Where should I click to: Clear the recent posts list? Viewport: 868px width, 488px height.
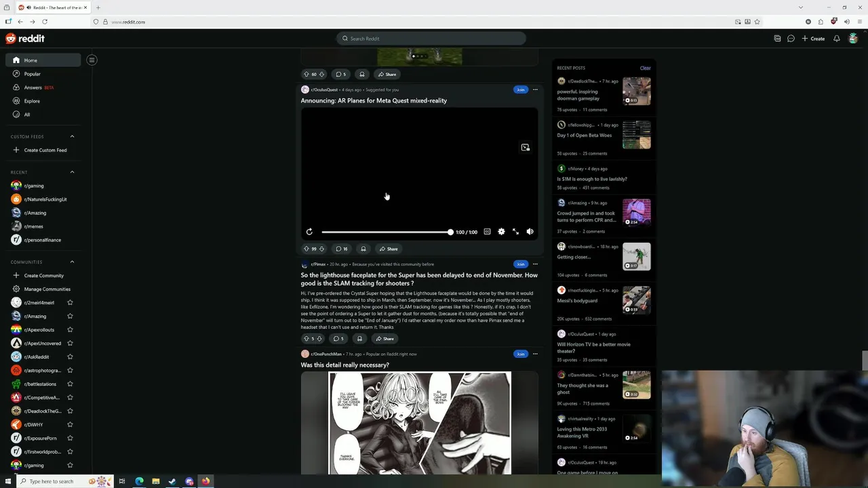tap(645, 68)
